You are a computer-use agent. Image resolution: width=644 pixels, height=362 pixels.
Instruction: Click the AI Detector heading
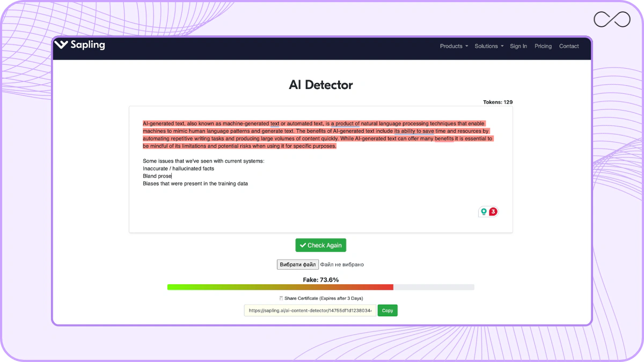click(x=321, y=85)
